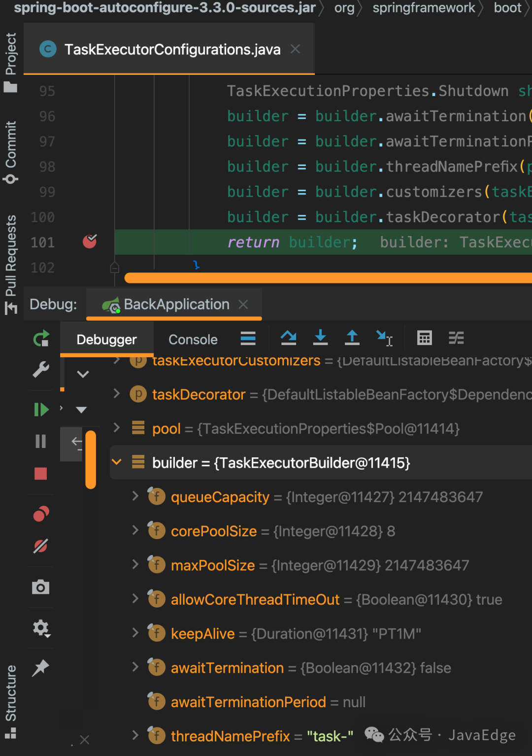Expand the pool variable node
The height and width of the screenshot is (756, 532).
pyautogui.click(x=117, y=428)
